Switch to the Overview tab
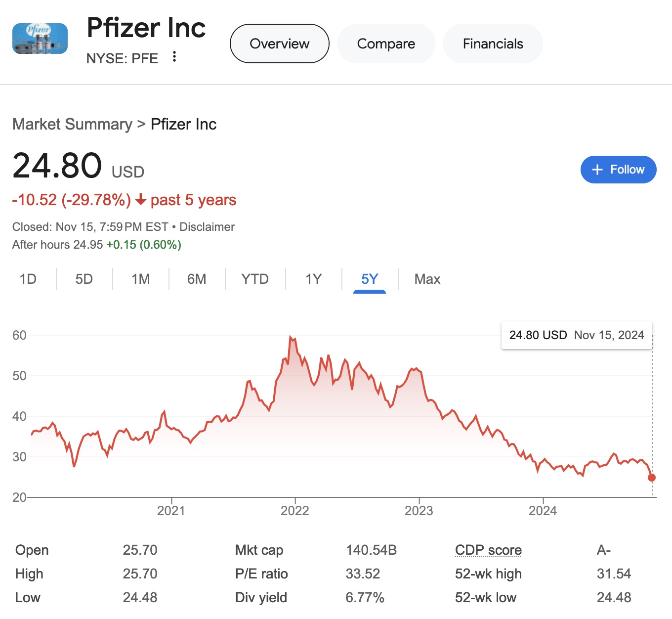This screenshot has width=672, height=619. (280, 44)
